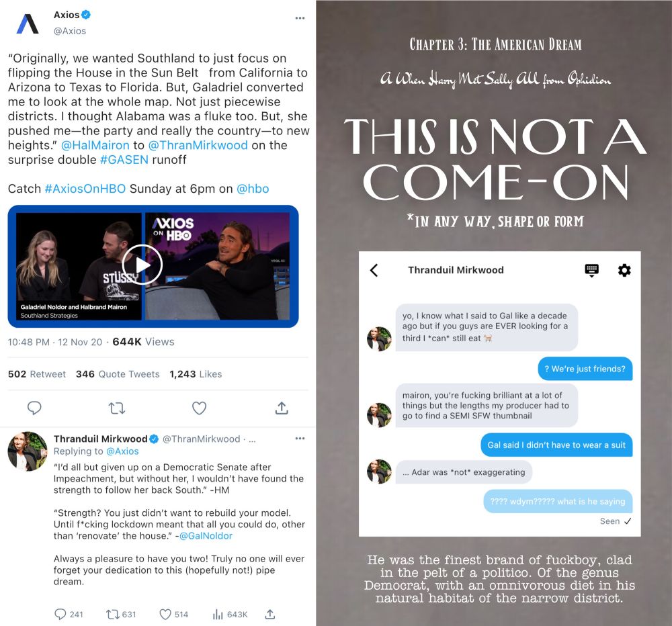This screenshot has width=672, height=626.
Task: Hide keyboard in chat header
Action: coord(591,271)
